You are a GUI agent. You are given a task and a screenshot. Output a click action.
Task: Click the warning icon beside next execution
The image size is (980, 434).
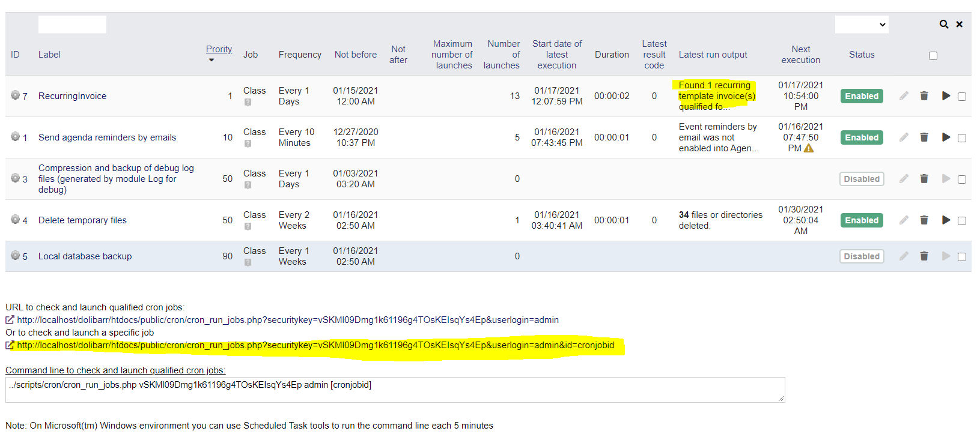(809, 148)
